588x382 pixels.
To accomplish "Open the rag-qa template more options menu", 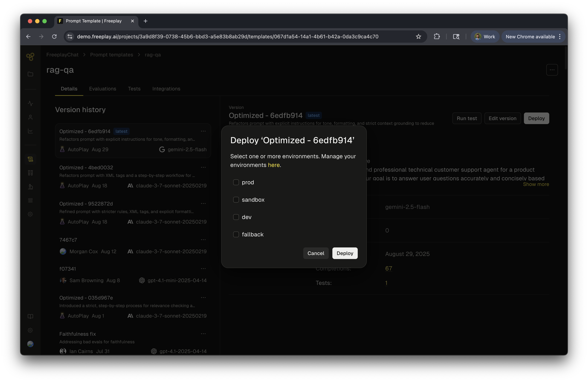I will pyautogui.click(x=552, y=70).
